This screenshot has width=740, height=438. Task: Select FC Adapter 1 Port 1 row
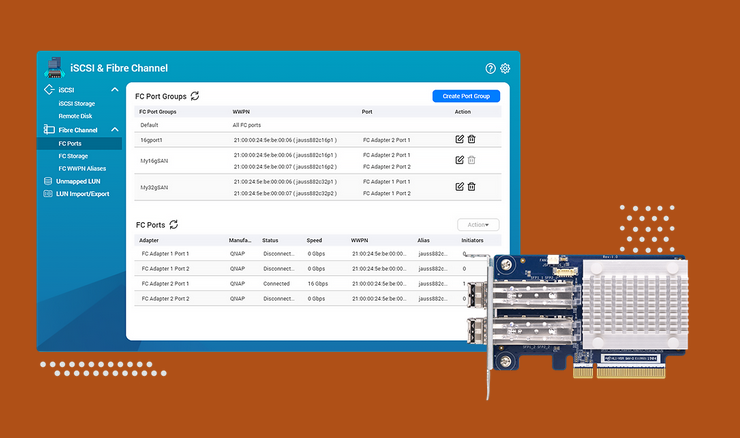(x=311, y=253)
